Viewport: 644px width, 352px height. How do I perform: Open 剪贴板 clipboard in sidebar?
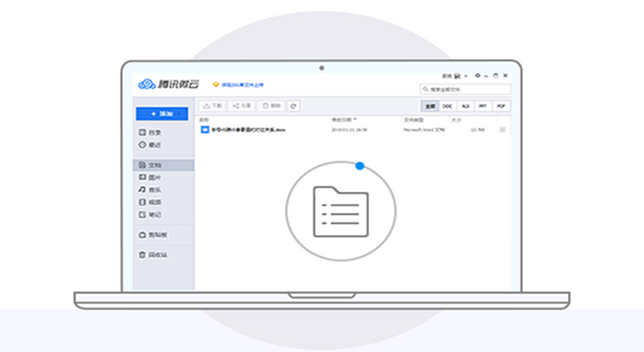152,235
